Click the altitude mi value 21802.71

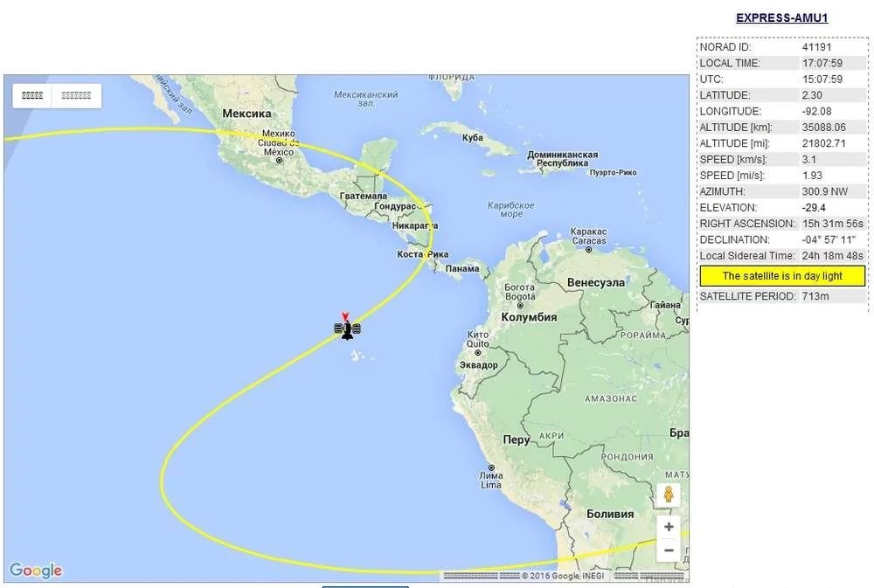824,143
